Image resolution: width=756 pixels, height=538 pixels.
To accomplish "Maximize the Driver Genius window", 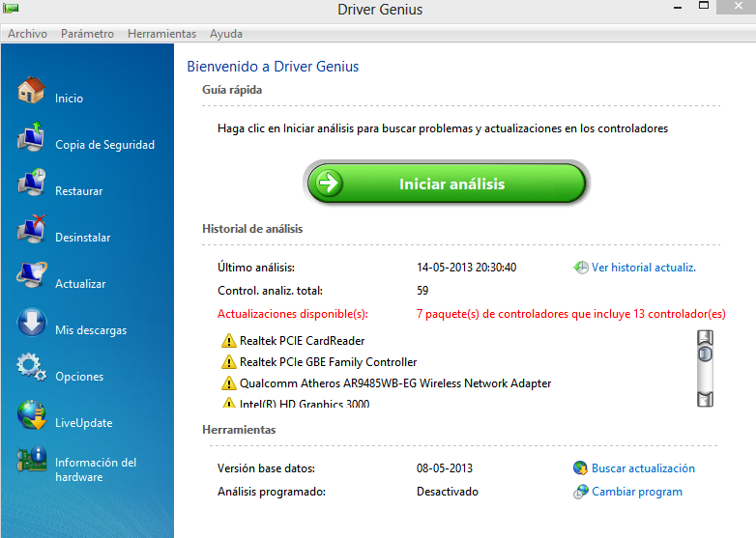I will coord(704,6).
